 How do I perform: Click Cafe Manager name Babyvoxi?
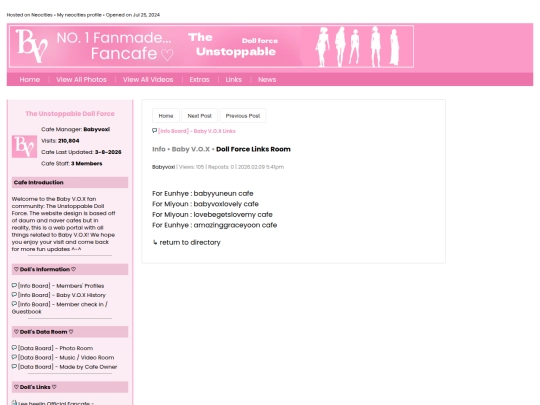click(x=96, y=129)
